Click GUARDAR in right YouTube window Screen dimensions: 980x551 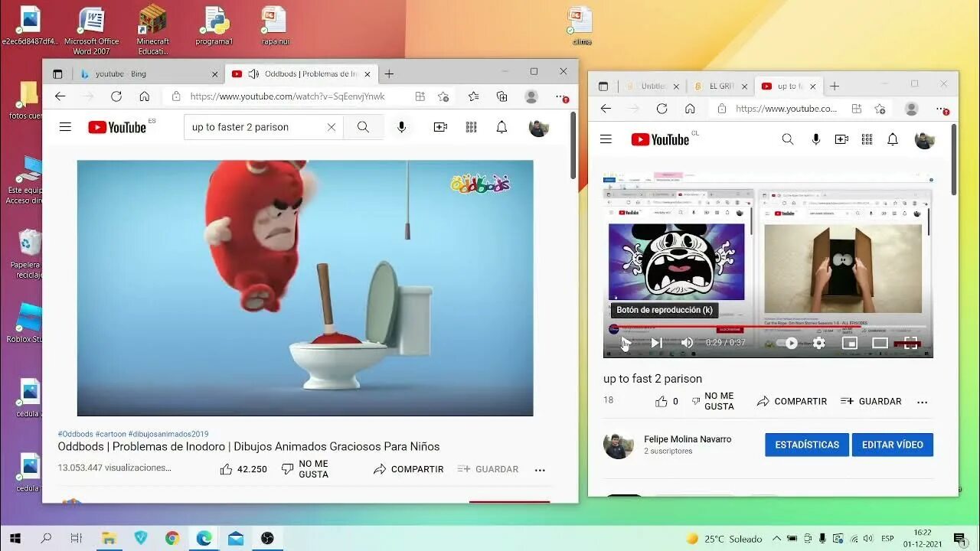871,401
